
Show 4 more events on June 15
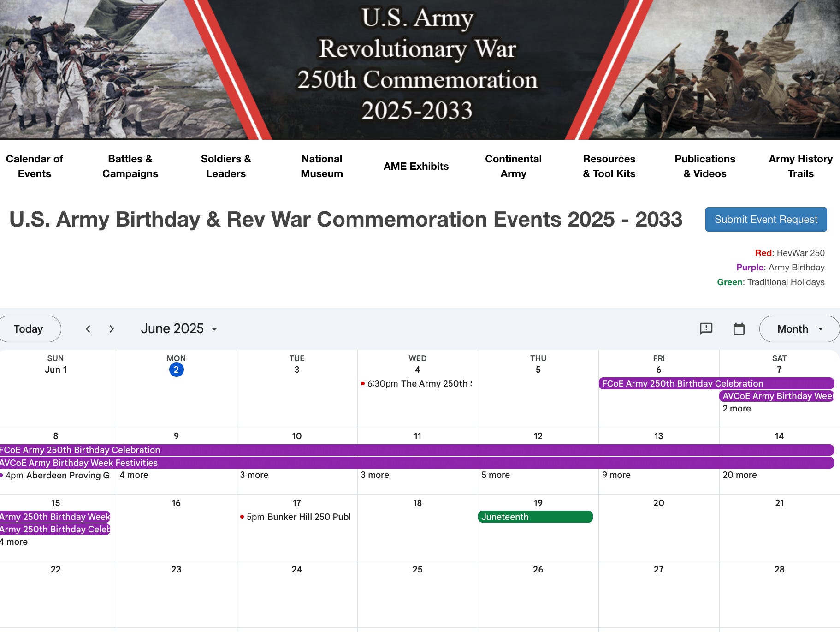click(x=14, y=542)
